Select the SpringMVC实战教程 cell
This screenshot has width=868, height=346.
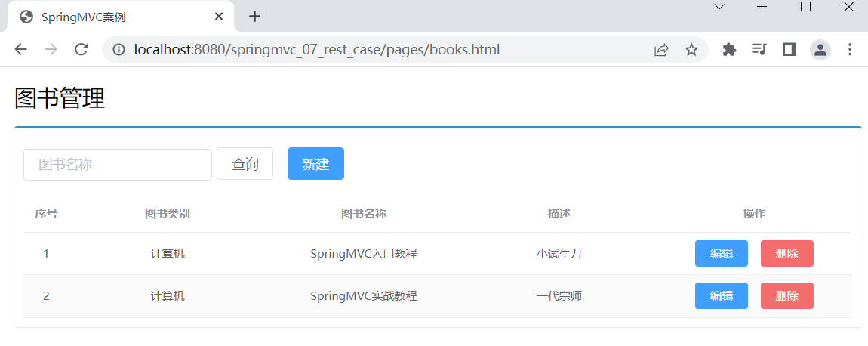(x=364, y=296)
